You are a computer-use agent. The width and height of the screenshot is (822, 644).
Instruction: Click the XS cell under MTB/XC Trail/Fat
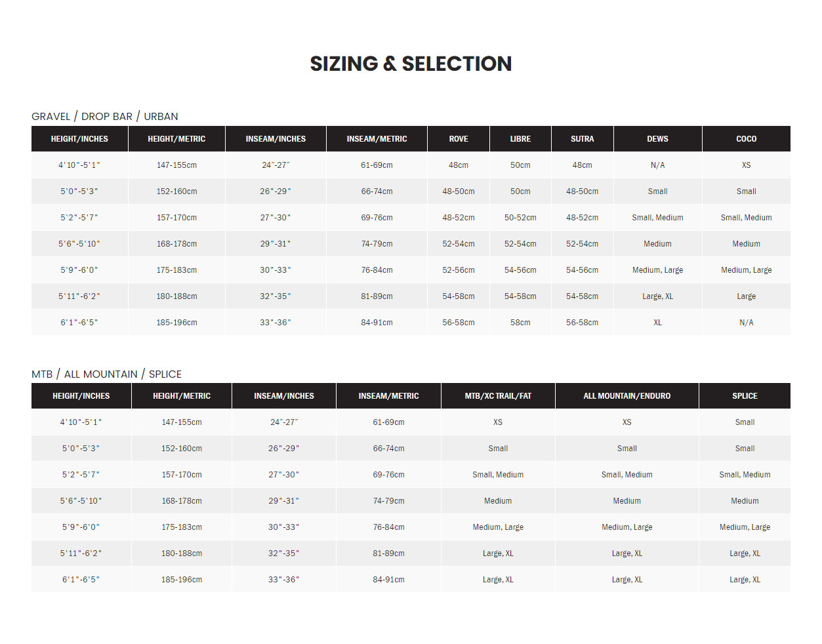(x=498, y=422)
